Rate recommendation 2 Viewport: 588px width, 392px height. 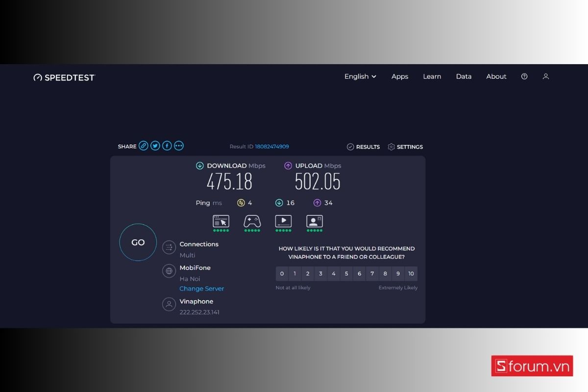click(x=308, y=274)
